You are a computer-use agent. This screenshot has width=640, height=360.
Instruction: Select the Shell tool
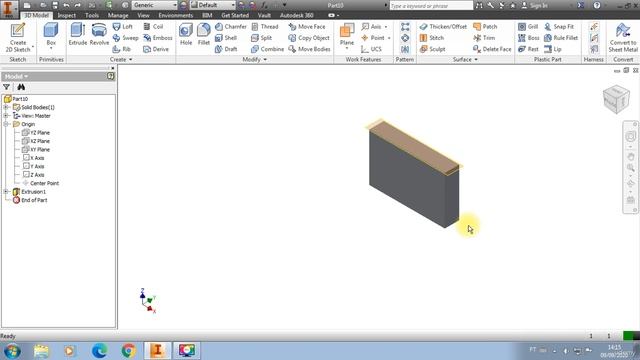coord(226,38)
